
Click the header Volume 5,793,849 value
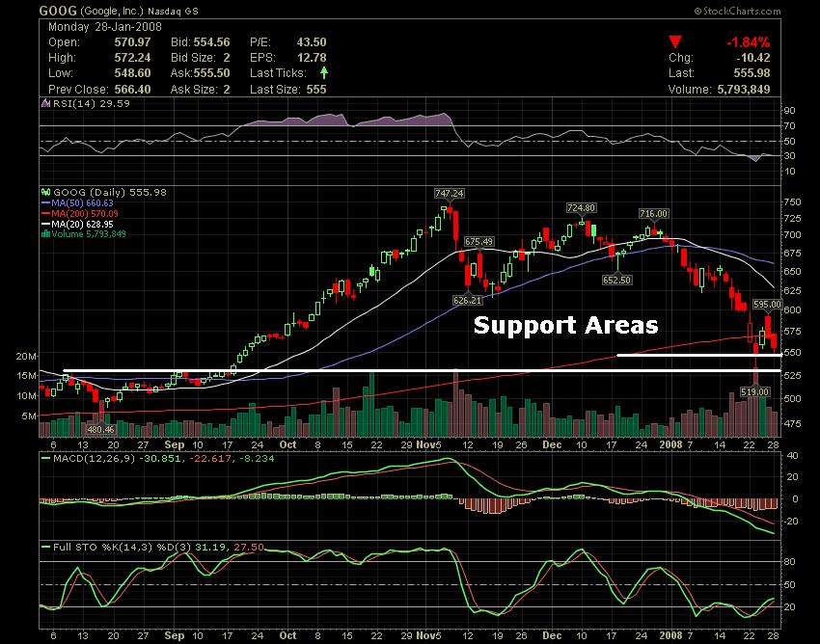tap(744, 90)
